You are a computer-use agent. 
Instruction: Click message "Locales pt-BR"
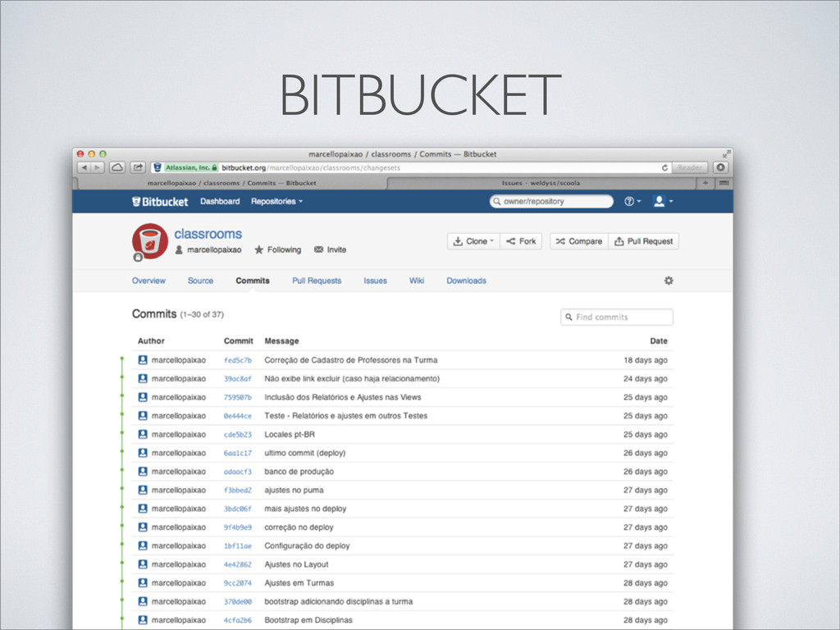[290, 435]
